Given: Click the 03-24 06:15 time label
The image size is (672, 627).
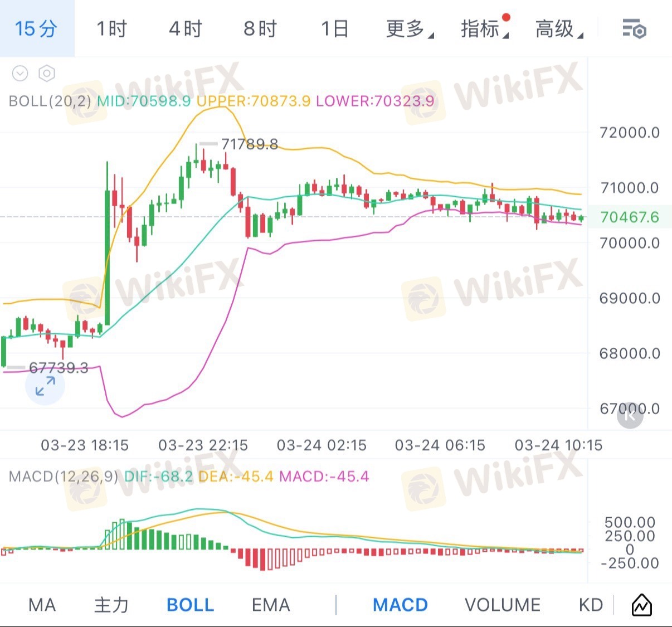Looking at the screenshot, I should pyautogui.click(x=440, y=445).
